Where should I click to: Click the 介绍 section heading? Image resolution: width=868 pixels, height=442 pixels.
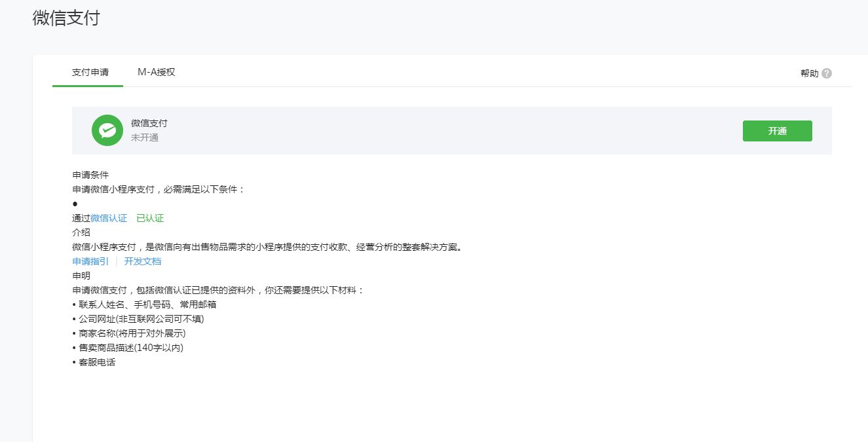tap(81, 232)
